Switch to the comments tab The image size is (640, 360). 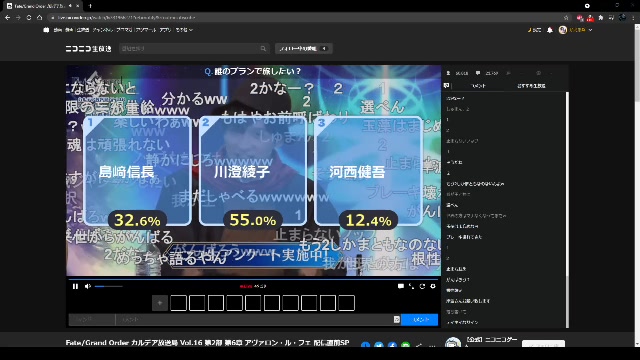click(478, 86)
